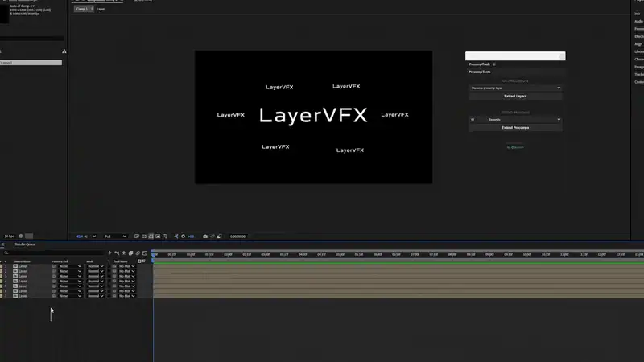Toggle the hide shy layers icon

(124, 253)
